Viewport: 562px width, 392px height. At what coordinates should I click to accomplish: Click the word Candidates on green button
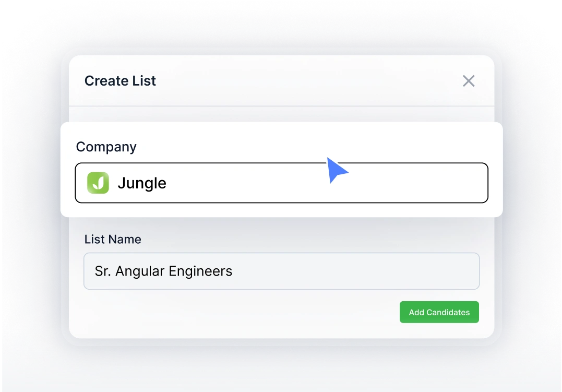(448, 312)
